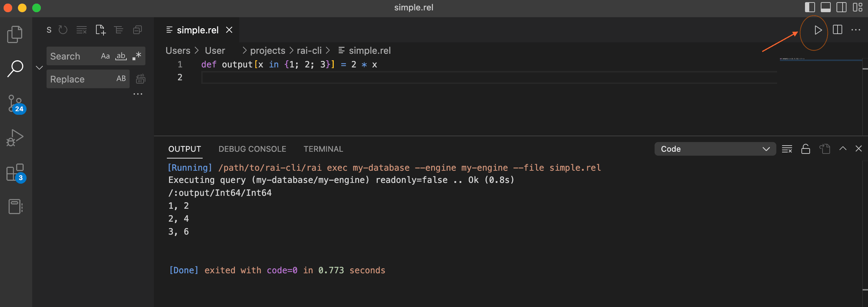
Task: Enable Use Regular Expression in search
Action: click(137, 56)
